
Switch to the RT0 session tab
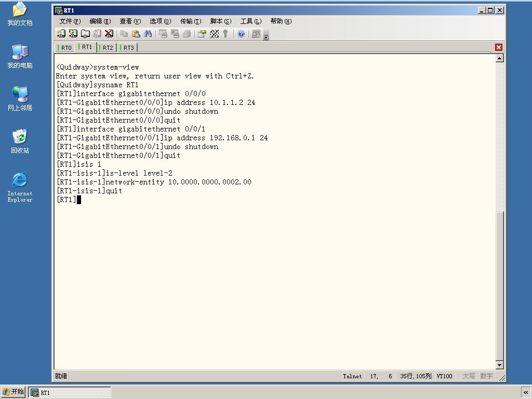point(64,47)
